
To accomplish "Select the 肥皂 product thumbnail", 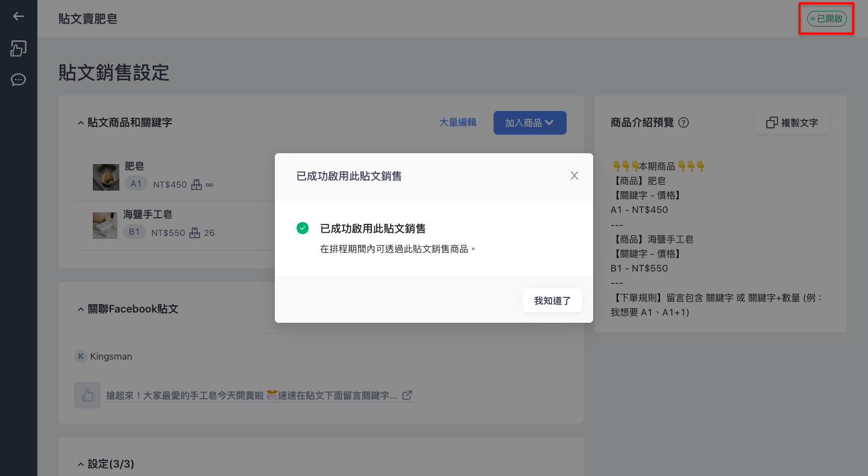I will pyautogui.click(x=106, y=177).
